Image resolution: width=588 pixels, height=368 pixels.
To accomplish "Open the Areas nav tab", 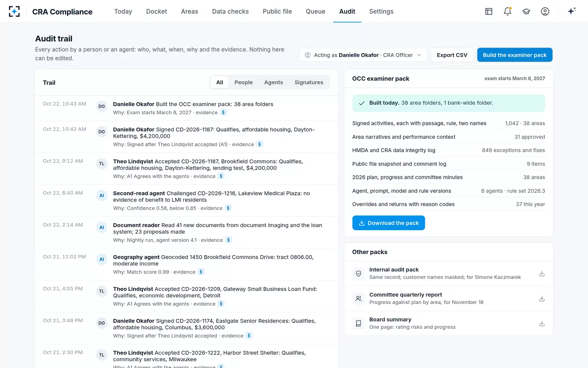I will [x=189, y=11].
